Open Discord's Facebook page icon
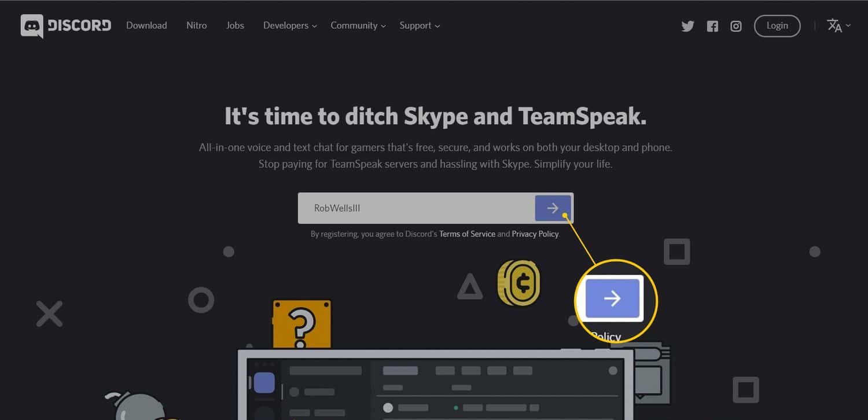This screenshot has width=868, height=420. coord(712,26)
